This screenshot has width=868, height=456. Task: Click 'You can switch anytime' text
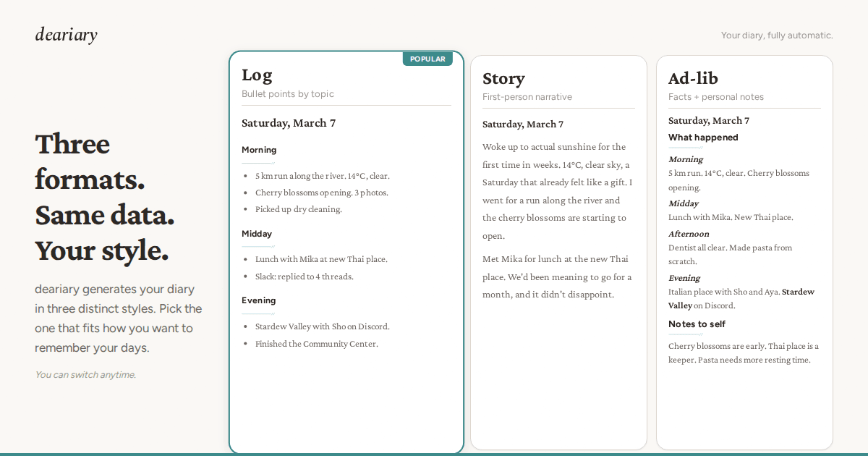85,374
